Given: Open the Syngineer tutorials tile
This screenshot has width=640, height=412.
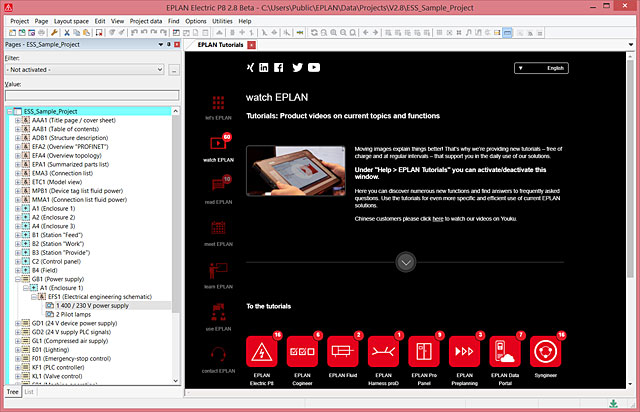Looking at the screenshot, I should click(550, 352).
